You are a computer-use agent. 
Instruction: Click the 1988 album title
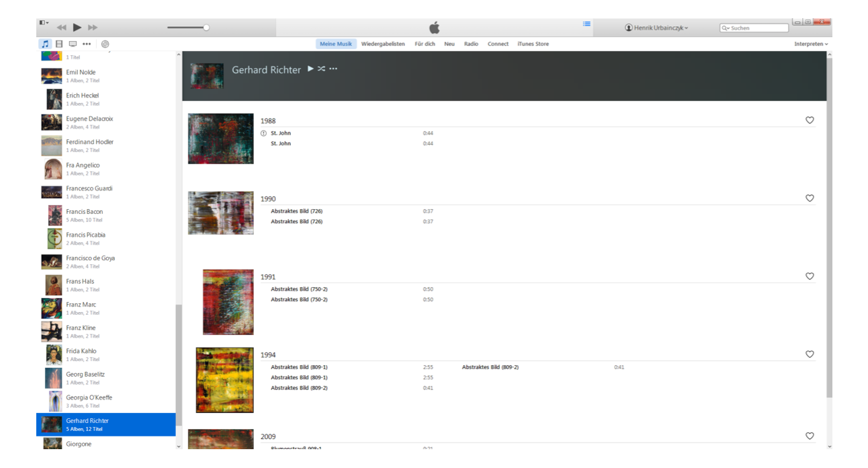tap(268, 121)
